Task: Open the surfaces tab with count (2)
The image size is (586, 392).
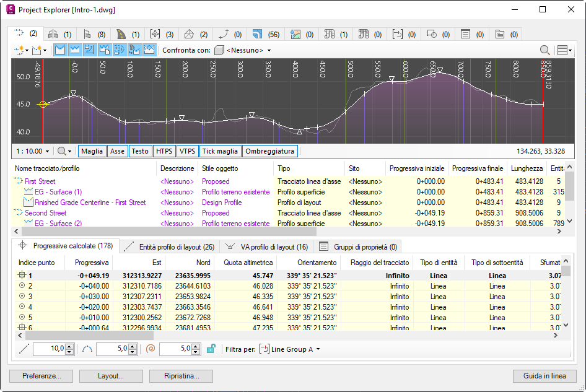Action: [196, 35]
